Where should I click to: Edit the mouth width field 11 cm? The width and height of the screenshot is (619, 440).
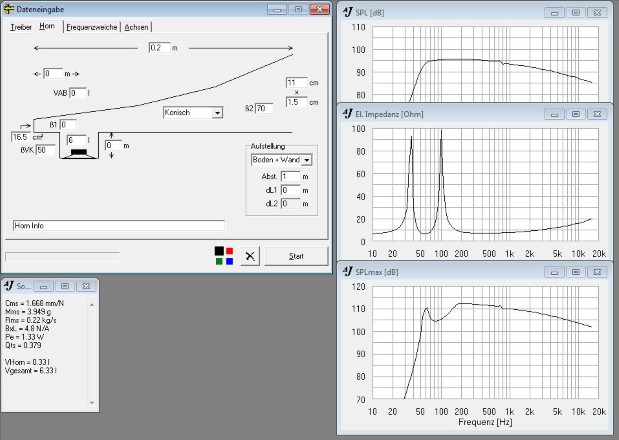click(x=296, y=82)
